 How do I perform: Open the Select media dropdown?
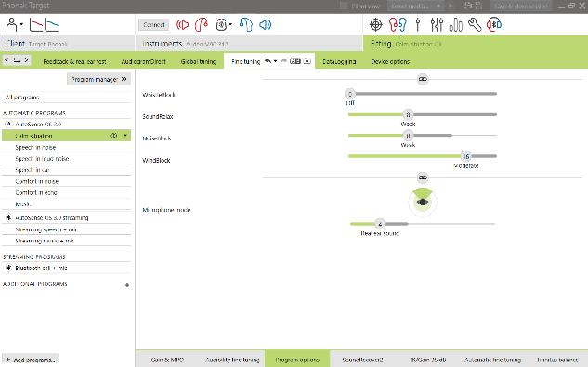(x=415, y=6)
